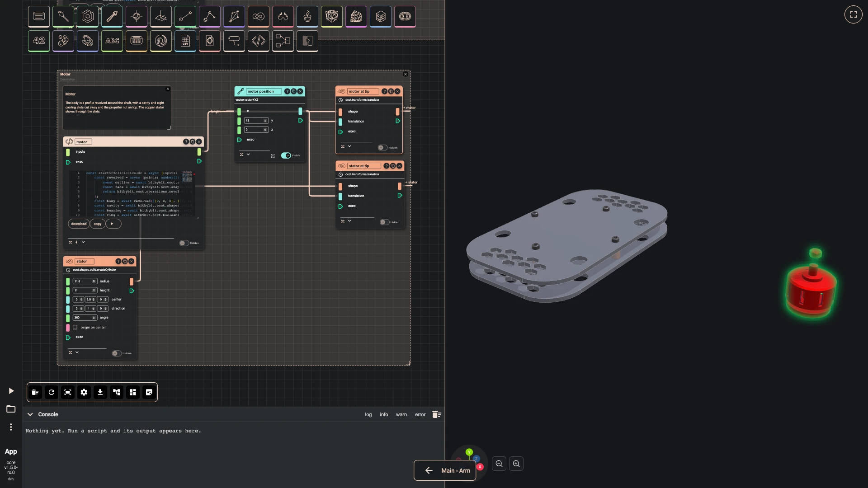Filter console by error
This screenshot has height=488, width=868.
point(420,414)
